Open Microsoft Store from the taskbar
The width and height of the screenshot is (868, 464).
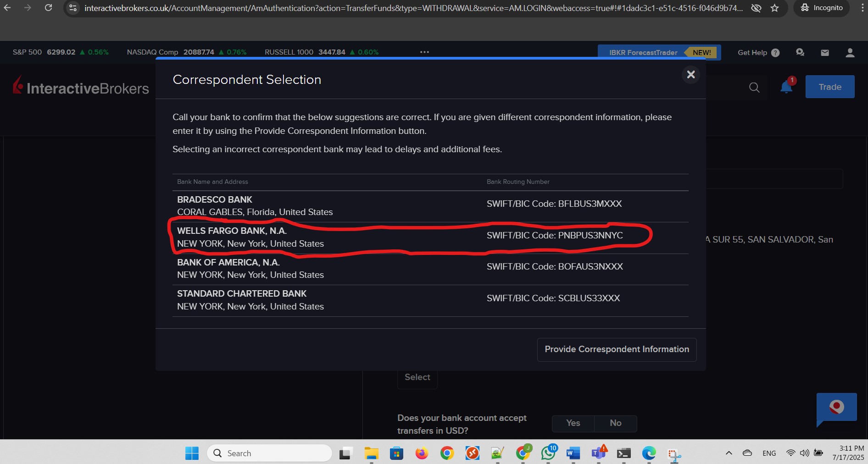[x=396, y=453]
